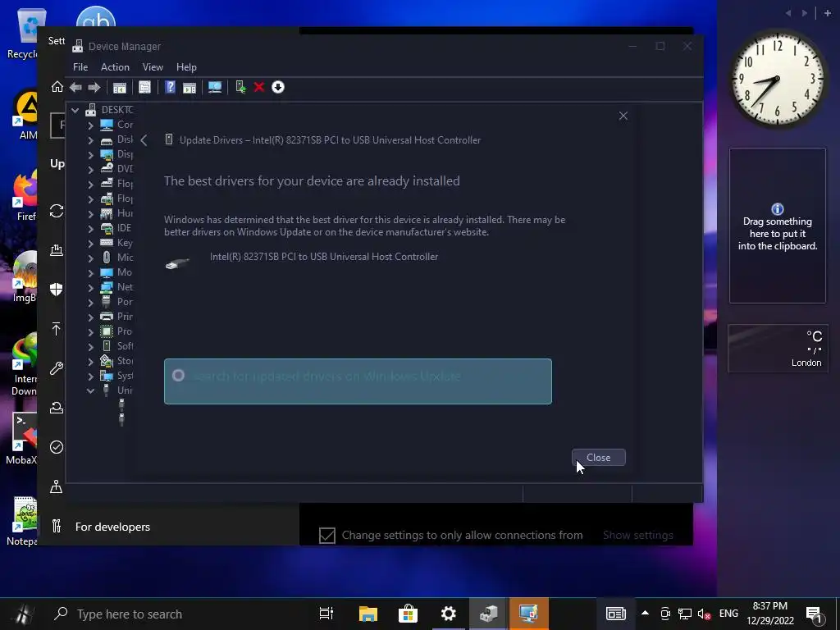Expand the Processors (Pro) tree node
This screenshot has width=840, height=630.
coord(90,332)
